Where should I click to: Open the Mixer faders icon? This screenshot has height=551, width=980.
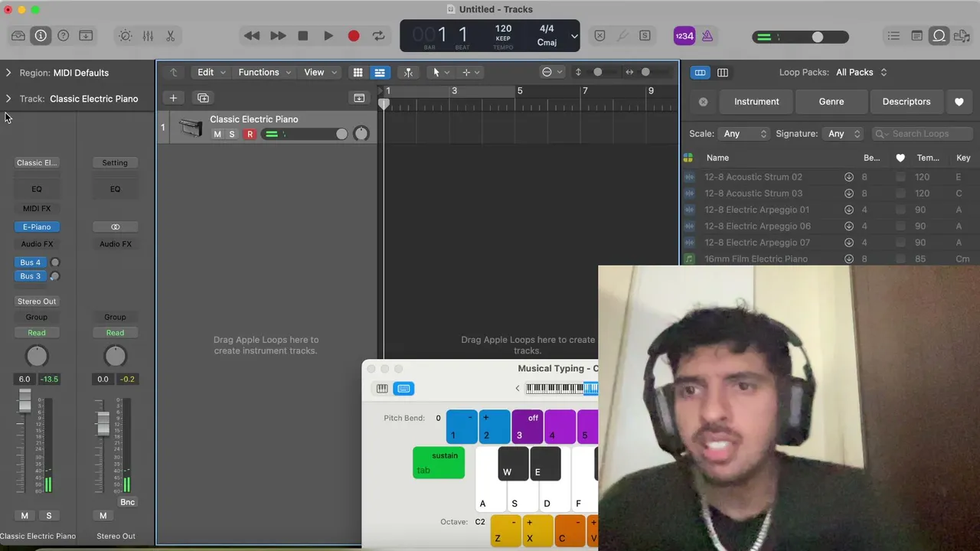tap(148, 36)
